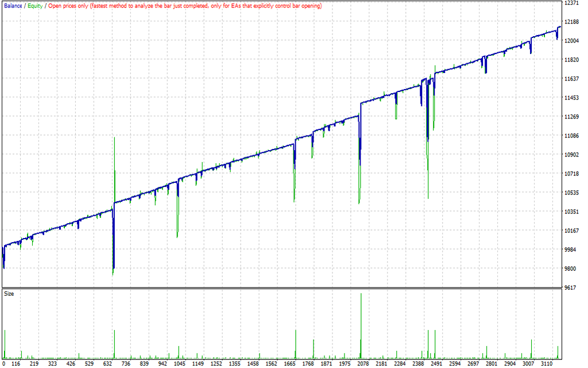The width and height of the screenshot is (588, 368).
Task: Click the 632 mark on the horizontal axis
Action: (107, 364)
